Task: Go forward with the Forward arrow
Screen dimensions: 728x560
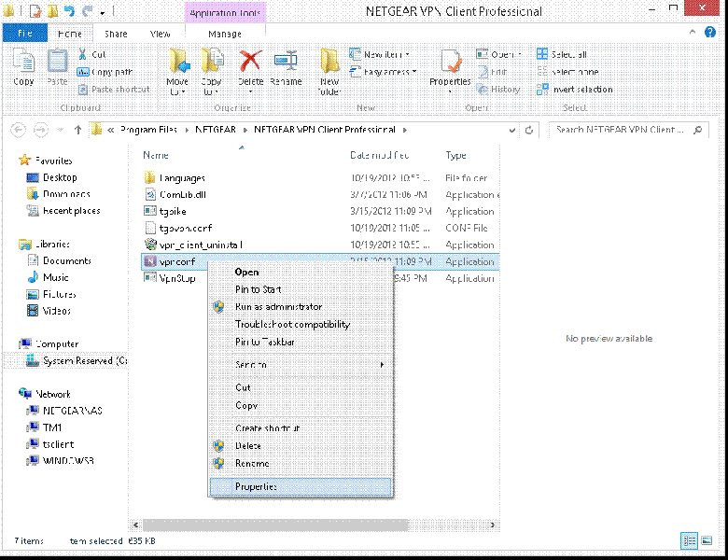Action: click(x=41, y=130)
